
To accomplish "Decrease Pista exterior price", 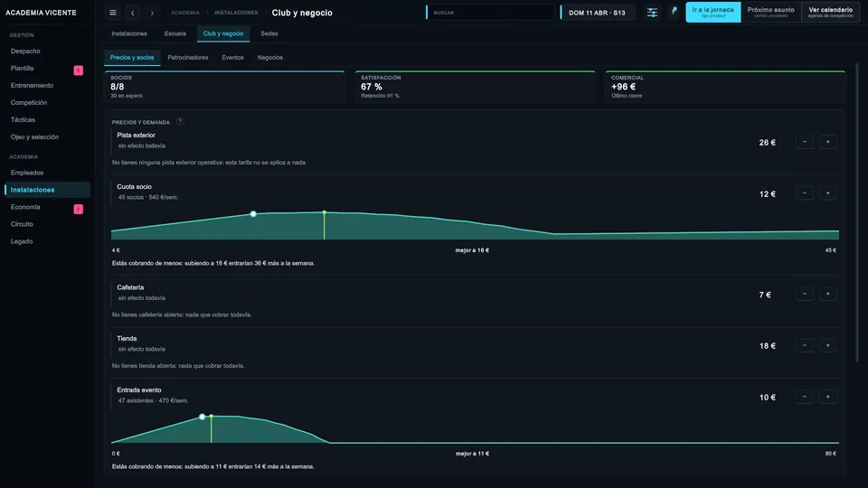I will 805,142.
